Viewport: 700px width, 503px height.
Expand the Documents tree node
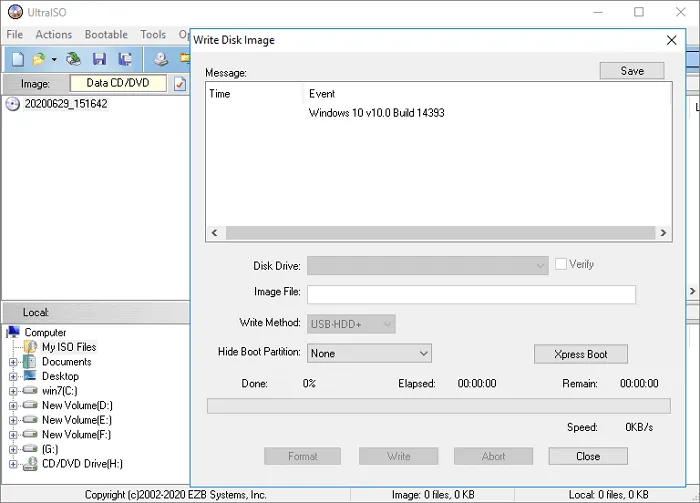click(13, 362)
